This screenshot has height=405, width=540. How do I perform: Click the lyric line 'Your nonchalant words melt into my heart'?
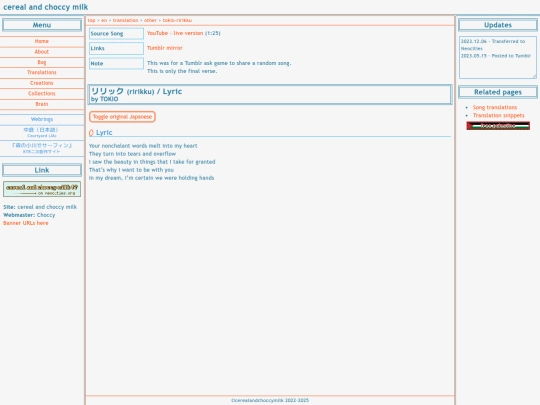point(143,146)
